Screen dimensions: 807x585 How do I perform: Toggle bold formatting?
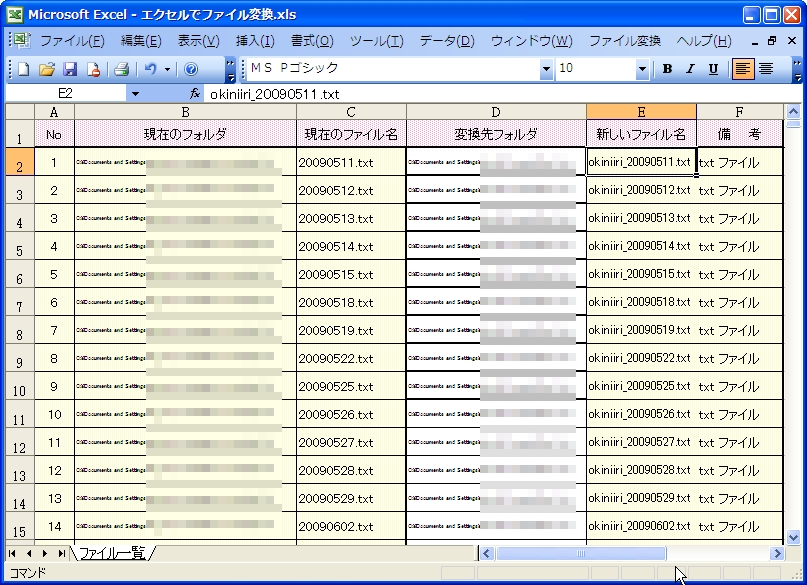click(x=667, y=69)
